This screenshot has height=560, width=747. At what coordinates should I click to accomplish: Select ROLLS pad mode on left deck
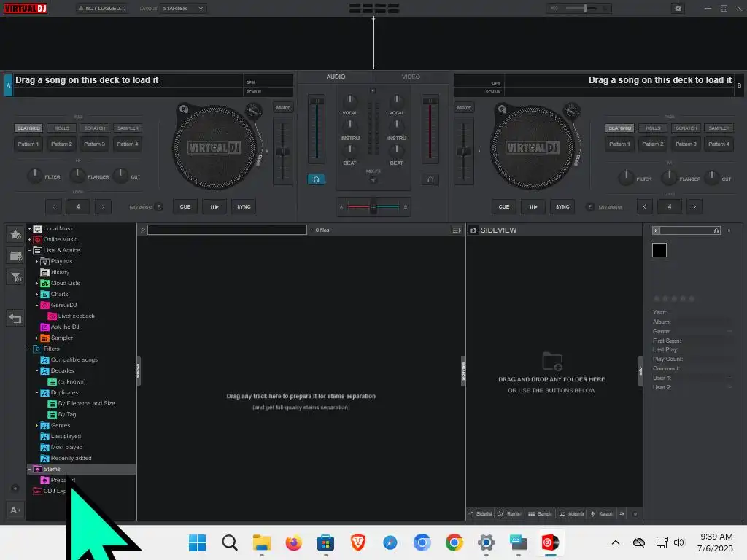click(62, 128)
